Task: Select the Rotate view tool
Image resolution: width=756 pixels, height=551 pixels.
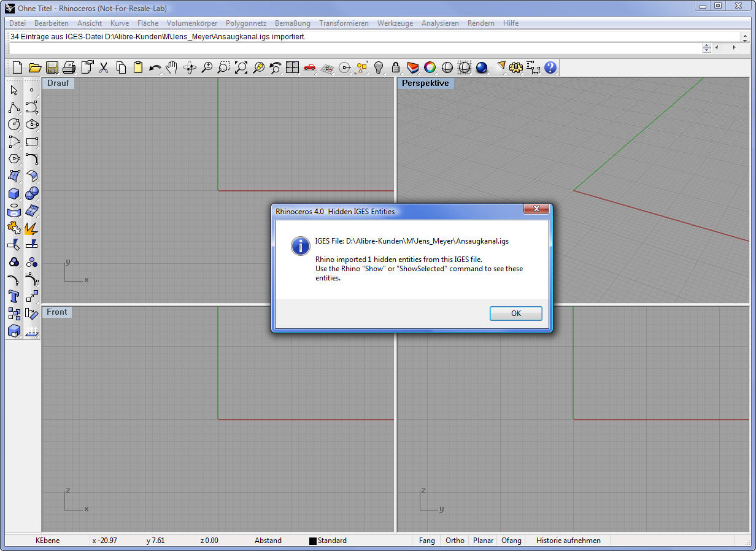Action: tap(190, 67)
